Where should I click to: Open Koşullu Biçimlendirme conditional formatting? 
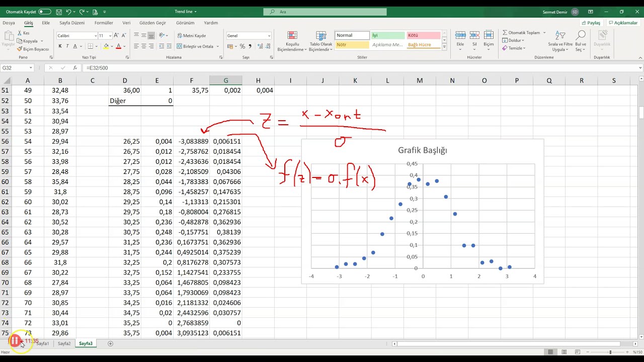(292, 41)
